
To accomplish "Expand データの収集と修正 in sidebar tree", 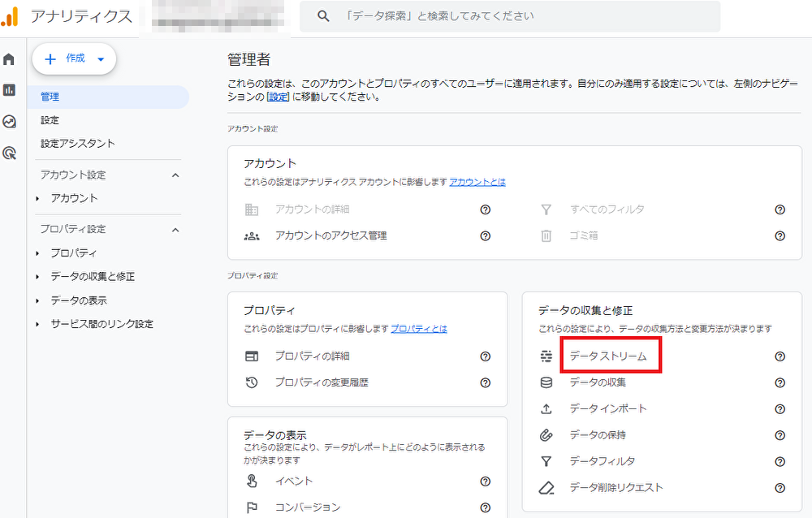I will point(37,277).
